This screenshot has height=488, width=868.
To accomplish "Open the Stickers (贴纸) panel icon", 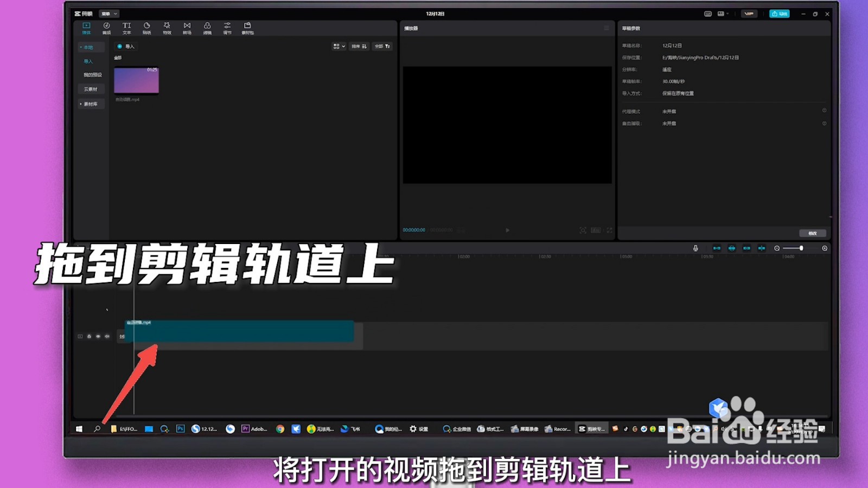I will (146, 28).
